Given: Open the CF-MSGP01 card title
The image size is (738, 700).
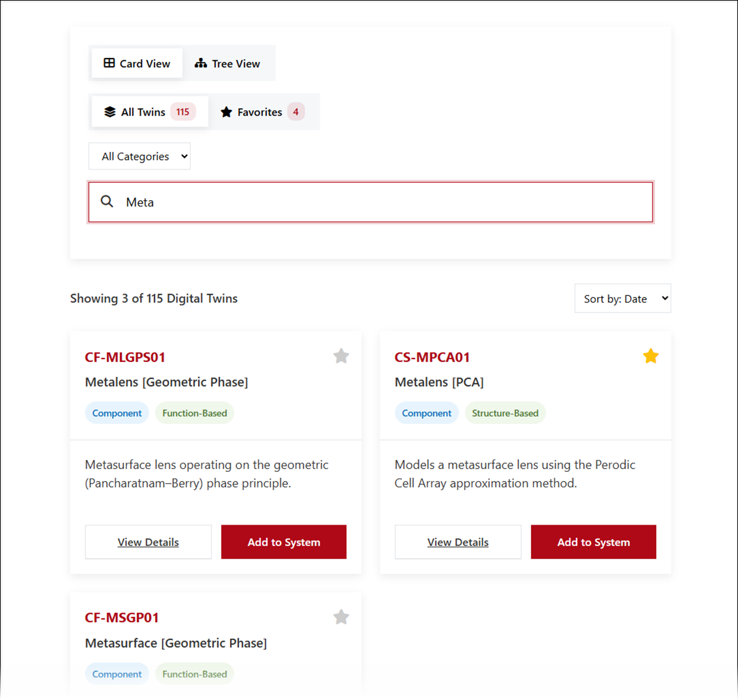Looking at the screenshot, I should point(122,618).
